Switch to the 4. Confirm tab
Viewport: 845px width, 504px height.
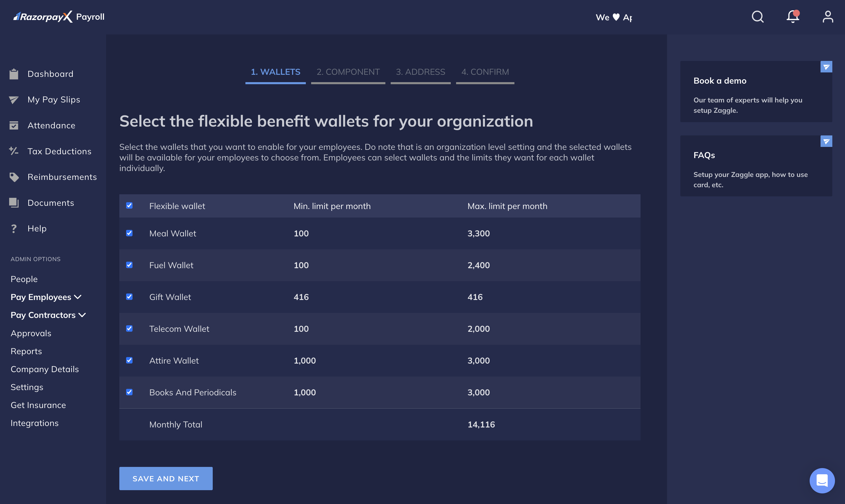point(485,72)
